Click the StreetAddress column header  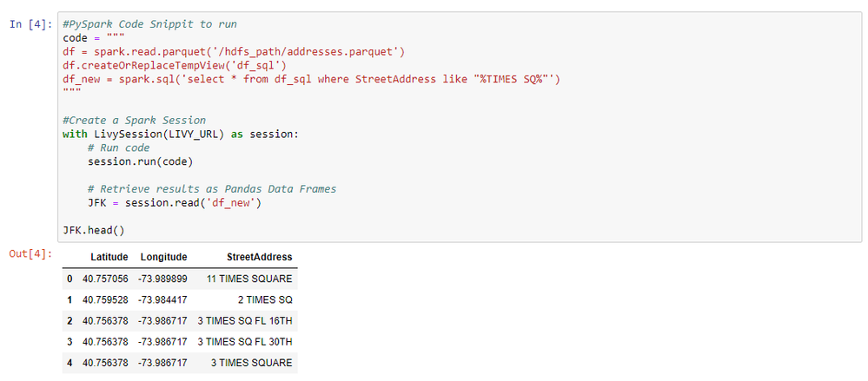pyautogui.click(x=259, y=257)
